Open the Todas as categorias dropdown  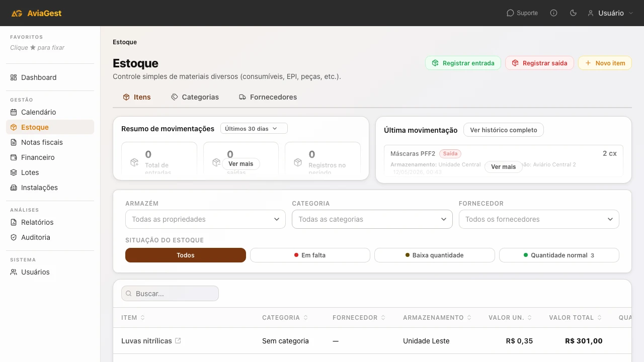tap(372, 219)
